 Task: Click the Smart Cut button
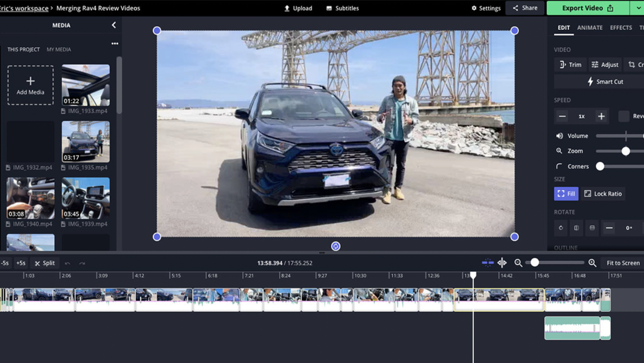coord(605,82)
